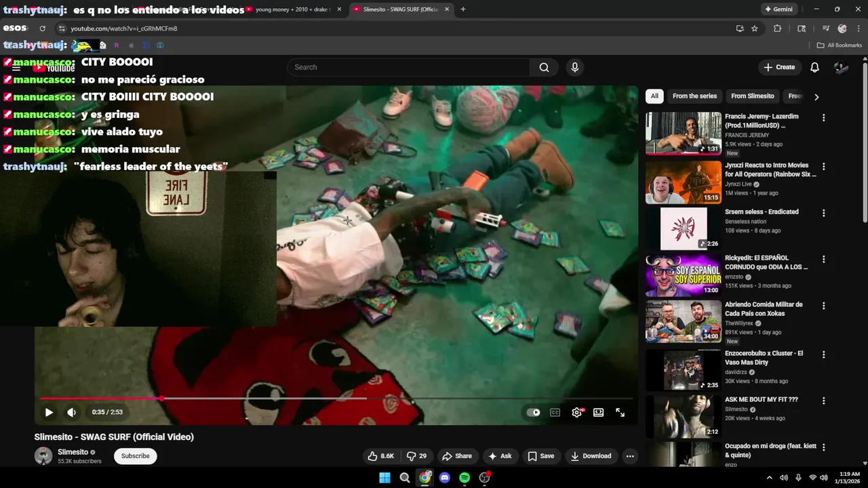Viewport: 868px width, 488px height.
Task: Select the All filter chip
Action: 654,96
